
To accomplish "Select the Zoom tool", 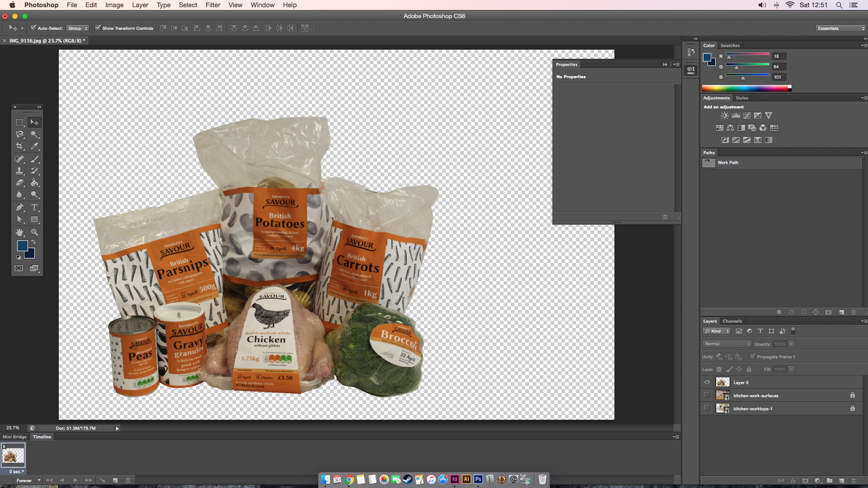I will click(x=34, y=232).
